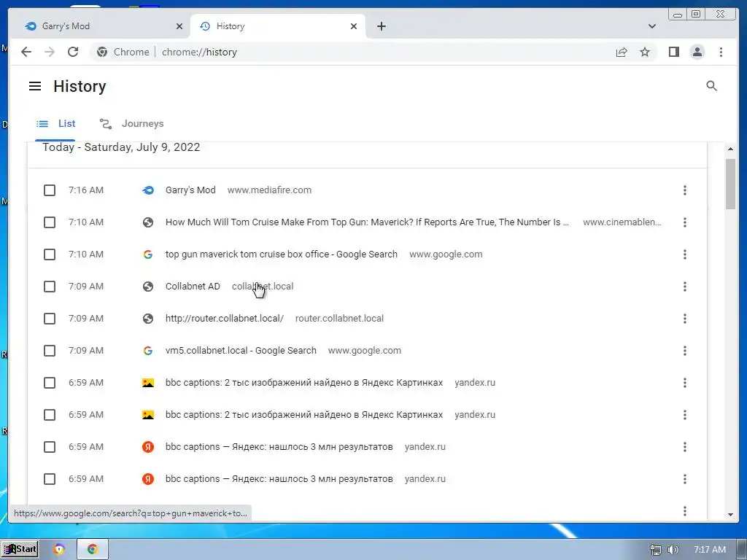Select the List tab
This screenshot has height=560, width=747.
point(55,124)
